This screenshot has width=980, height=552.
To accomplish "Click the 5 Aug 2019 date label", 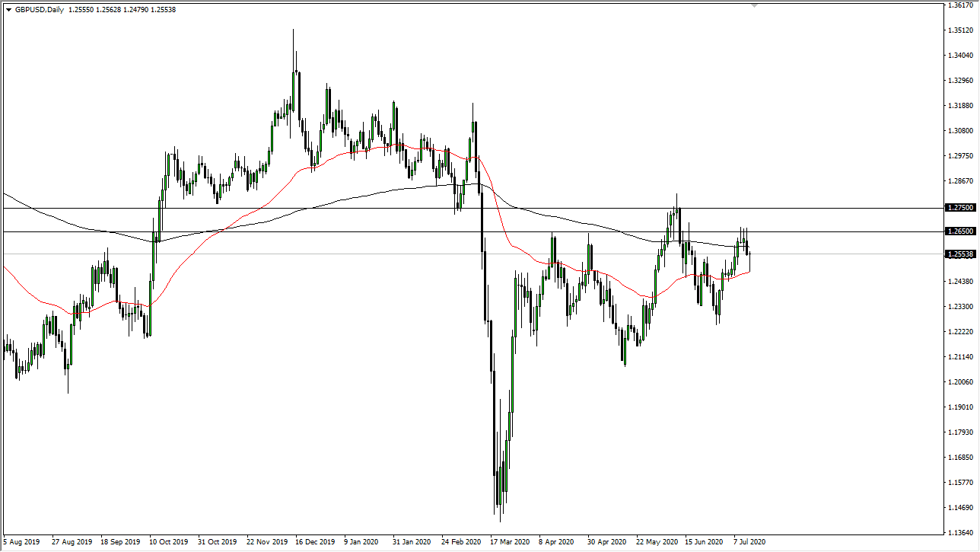I will tap(21, 542).
